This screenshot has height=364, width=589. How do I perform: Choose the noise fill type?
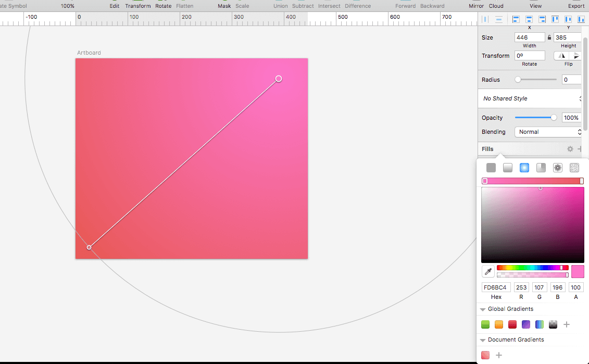click(x=574, y=168)
